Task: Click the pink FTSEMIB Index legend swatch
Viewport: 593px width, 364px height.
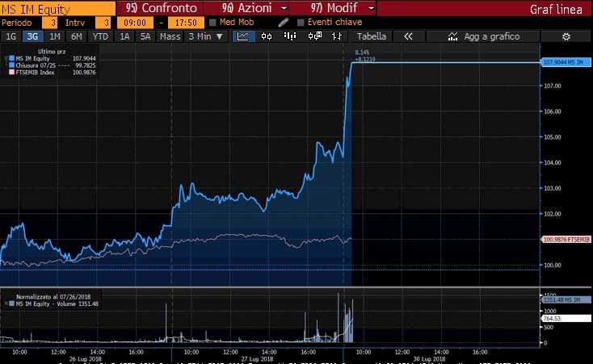Action: click(x=9, y=70)
